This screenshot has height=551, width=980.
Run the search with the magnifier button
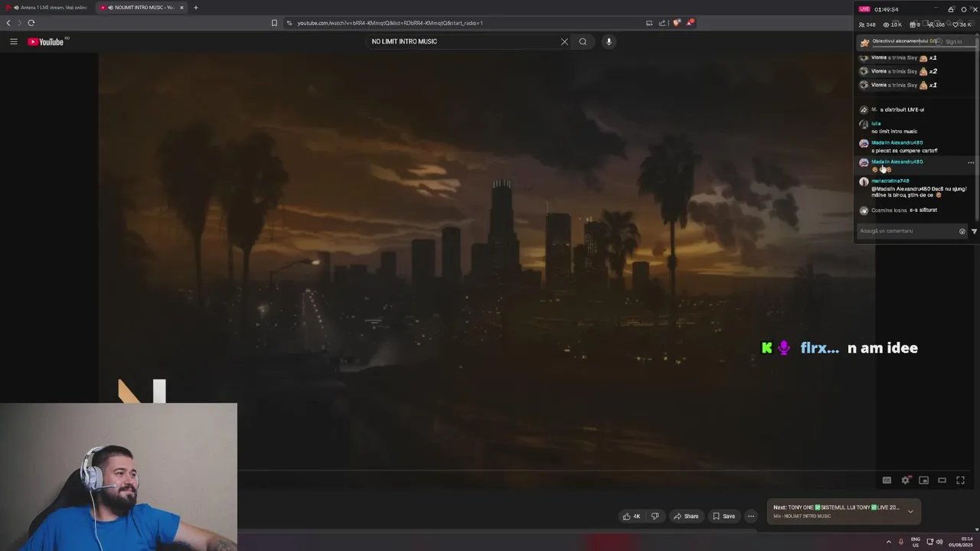583,41
